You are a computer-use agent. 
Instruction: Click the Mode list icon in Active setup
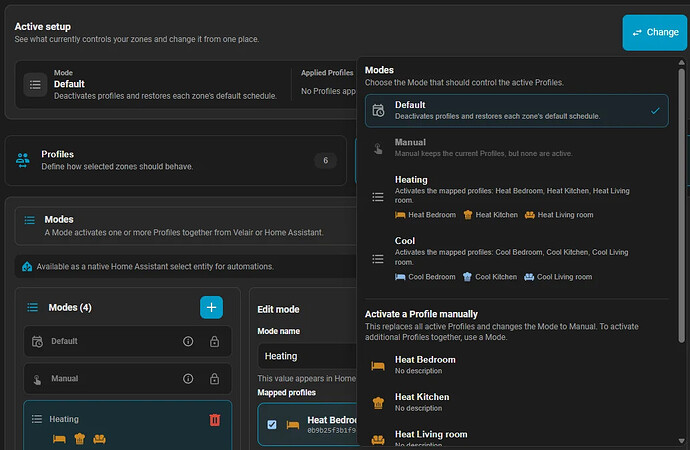pyautogui.click(x=35, y=85)
